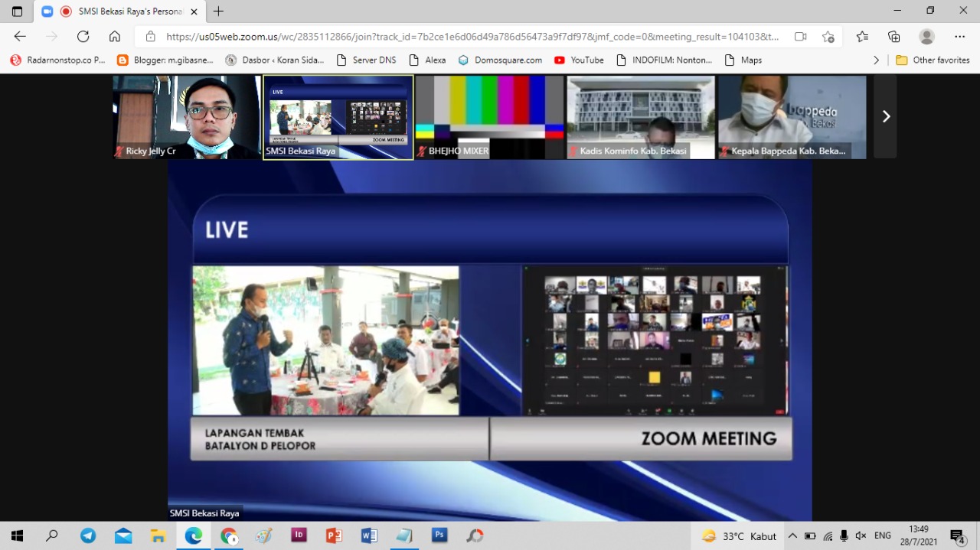
Task: Go back to previous page
Action: pyautogui.click(x=20, y=37)
